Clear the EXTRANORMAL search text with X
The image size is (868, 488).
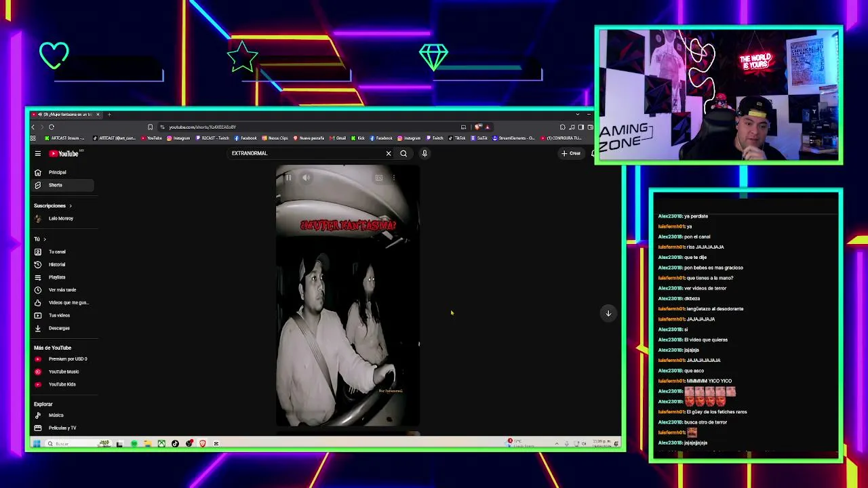(389, 153)
